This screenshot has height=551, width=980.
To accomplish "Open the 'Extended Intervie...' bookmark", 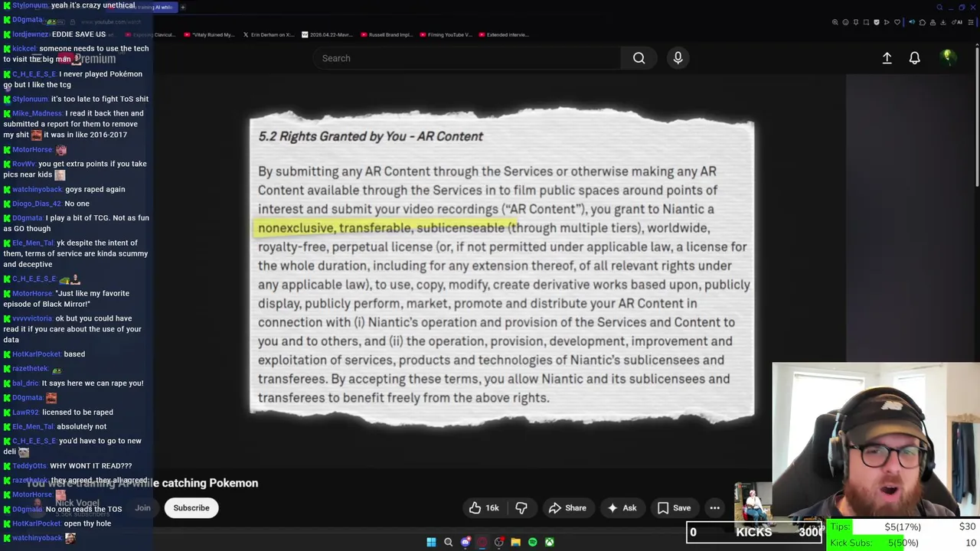I will (502, 34).
